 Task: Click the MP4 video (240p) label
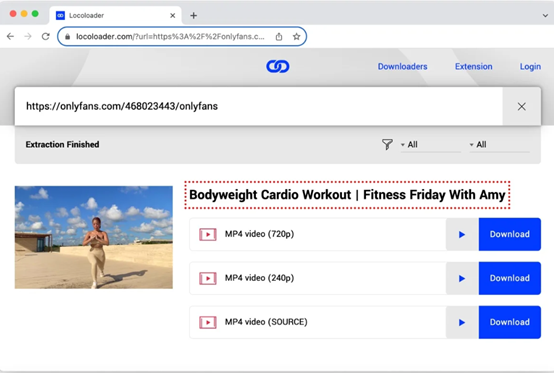point(259,278)
